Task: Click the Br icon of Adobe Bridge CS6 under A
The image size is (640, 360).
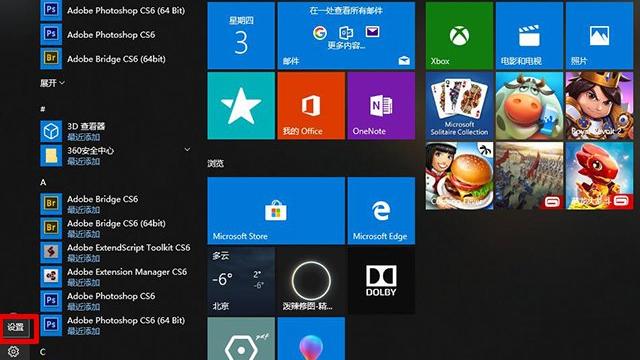Action: point(51,204)
